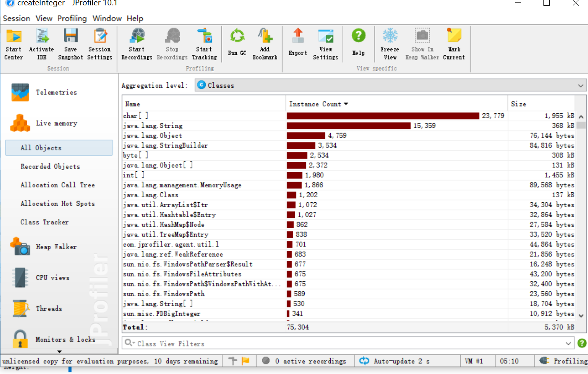Select java.lang.String row

pos(349,126)
